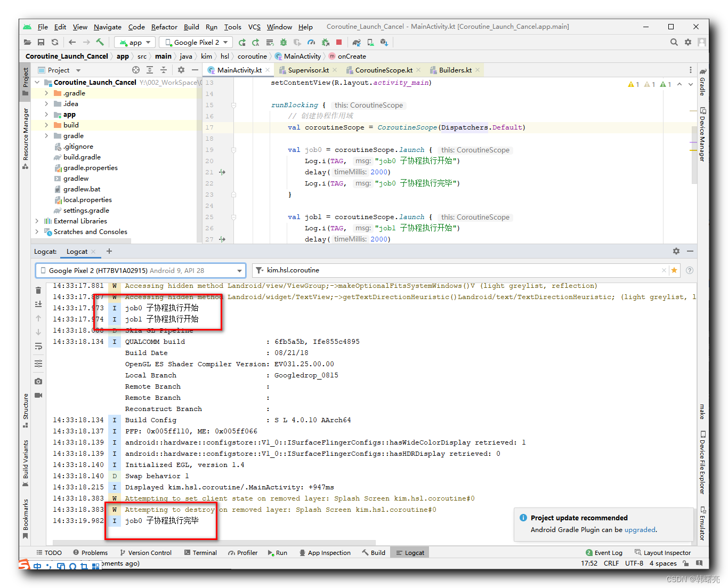Click onCreate in the breadcrumb bar

352,56
